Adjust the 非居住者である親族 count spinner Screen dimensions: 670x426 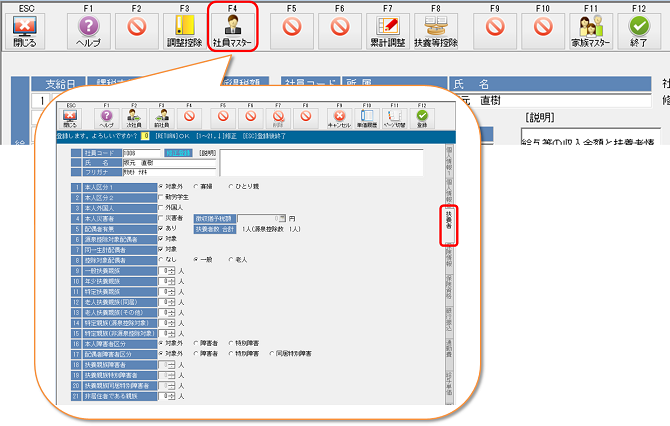173,396
